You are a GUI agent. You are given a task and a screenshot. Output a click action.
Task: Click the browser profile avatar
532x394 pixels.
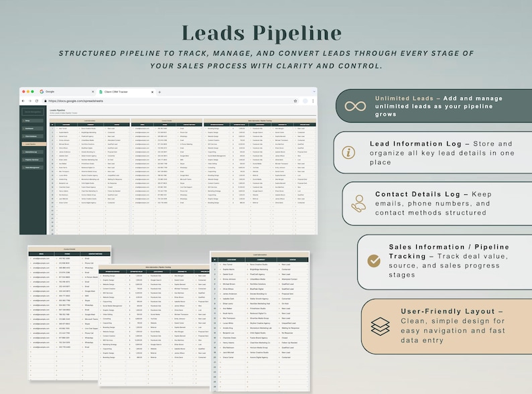pyautogui.click(x=305, y=101)
